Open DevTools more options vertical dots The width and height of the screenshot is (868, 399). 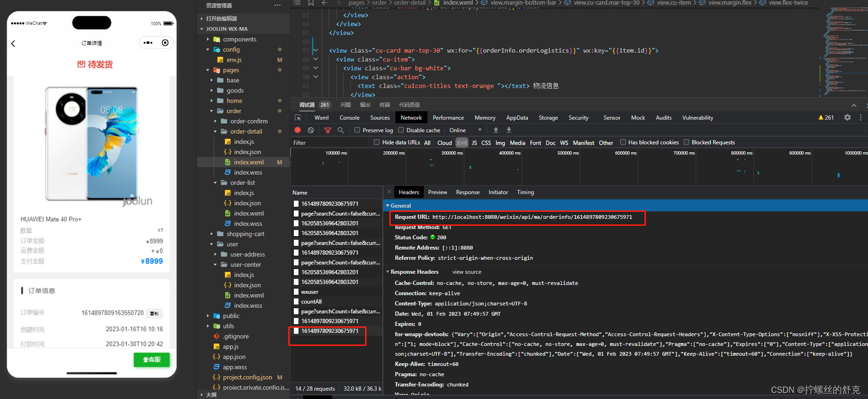pos(861,118)
